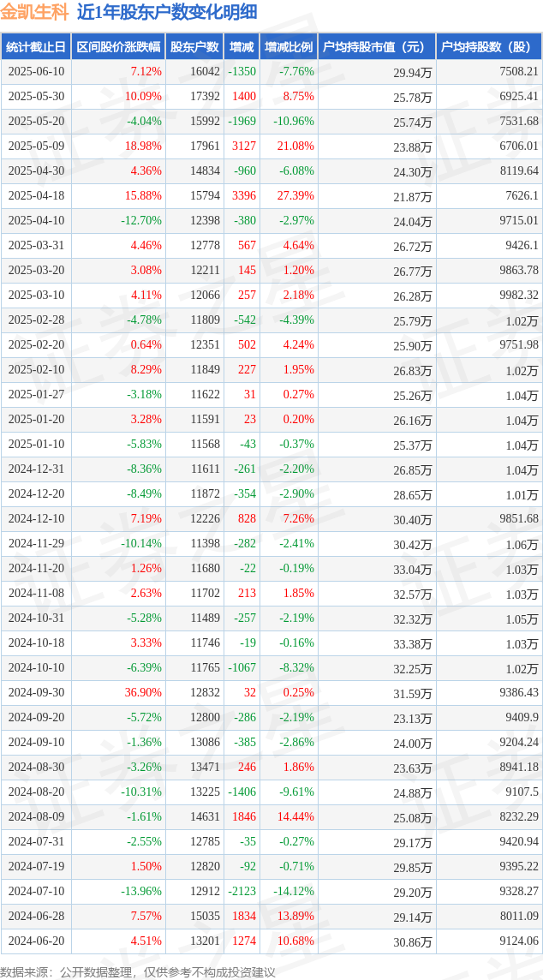
Task: Click the 户均持股数（股） header
Action: pyautogui.click(x=489, y=47)
